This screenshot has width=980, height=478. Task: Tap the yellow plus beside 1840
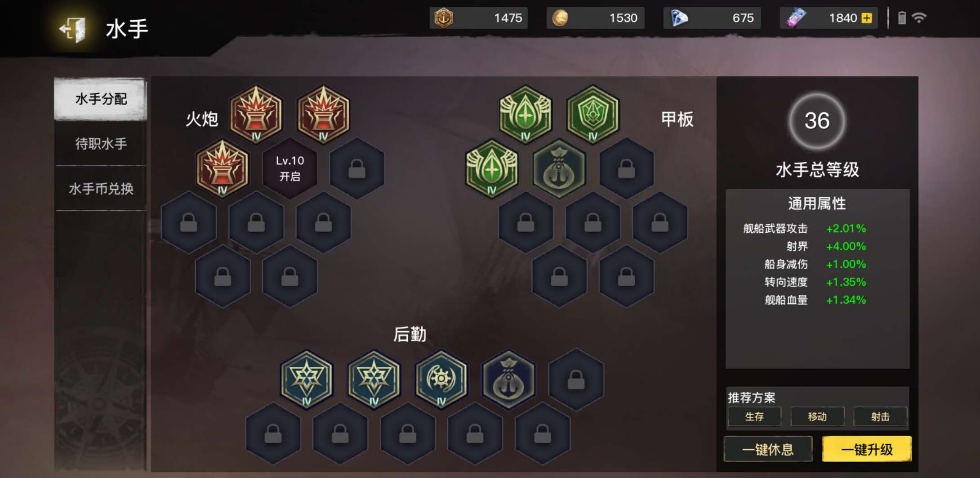point(866,18)
